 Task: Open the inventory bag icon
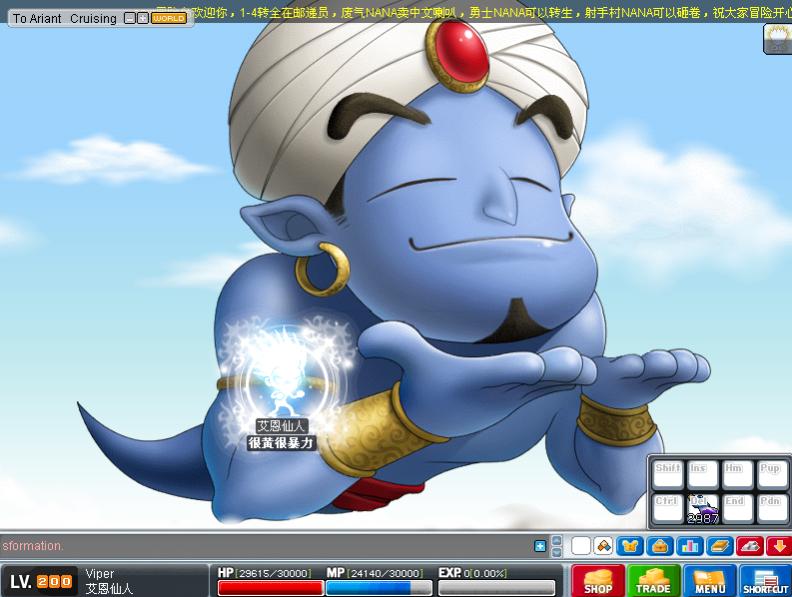click(659, 546)
